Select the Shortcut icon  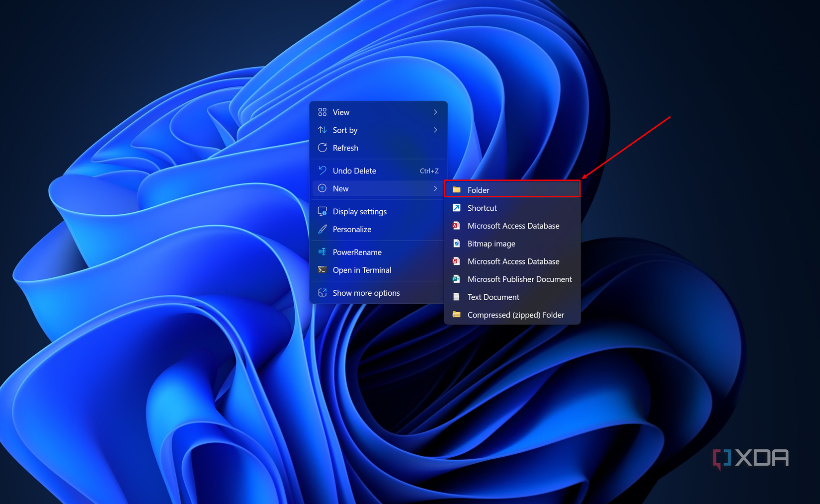coord(456,208)
